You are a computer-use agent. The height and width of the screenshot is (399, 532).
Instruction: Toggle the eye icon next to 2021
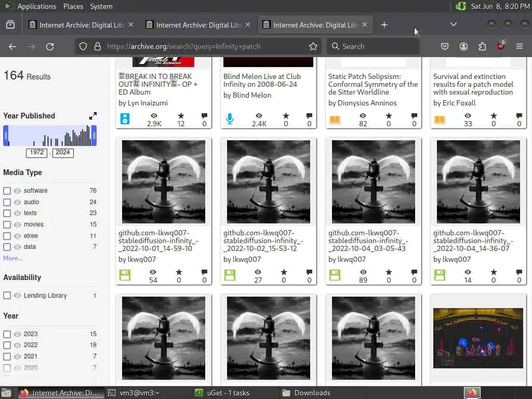point(17,356)
